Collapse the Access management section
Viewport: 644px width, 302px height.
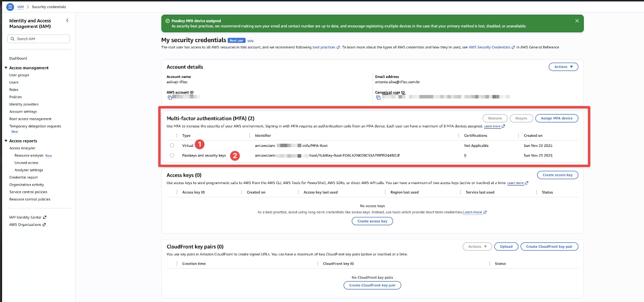pyautogui.click(x=6, y=68)
